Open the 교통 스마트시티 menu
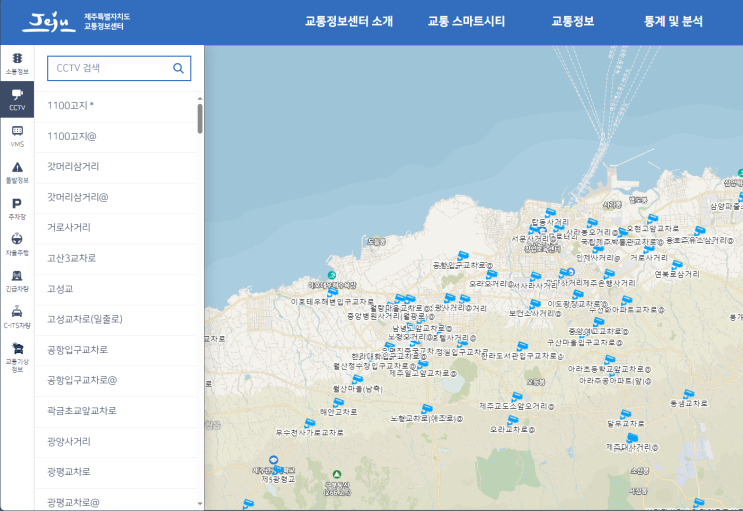Viewport: 743px width, 511px height. point(466,21)
